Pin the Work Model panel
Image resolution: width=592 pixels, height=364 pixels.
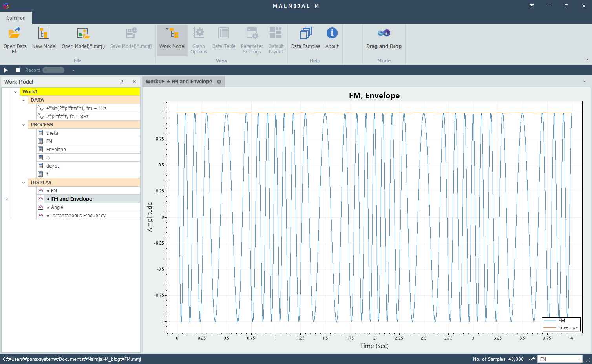[x=122, y=82]
